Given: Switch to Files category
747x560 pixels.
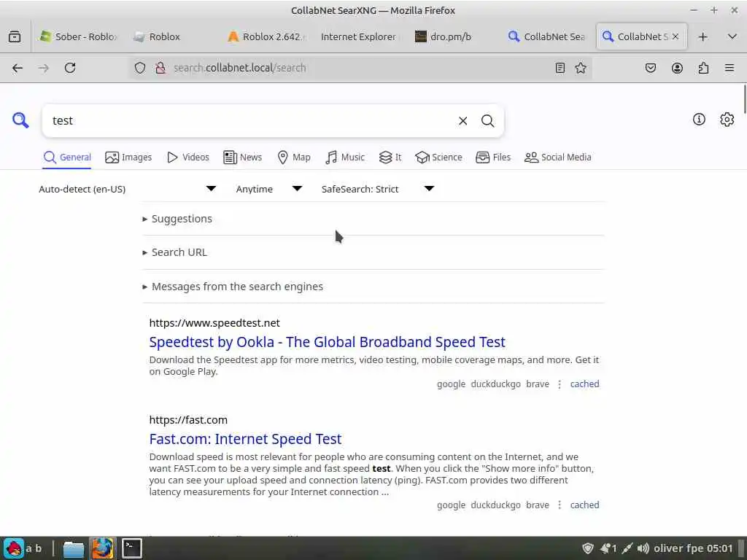Looking at the screenshot, I should point(493,157).
